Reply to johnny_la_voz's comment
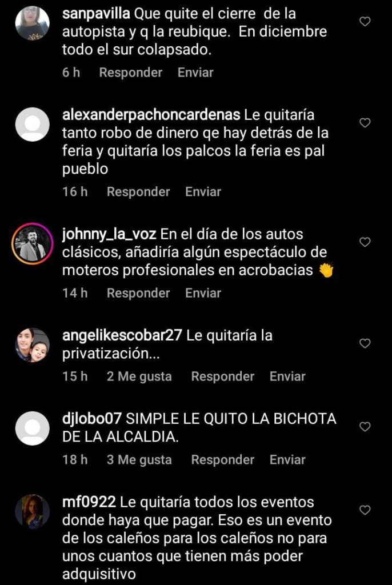The width and height of the screenshot is (392, 585). 138,293
